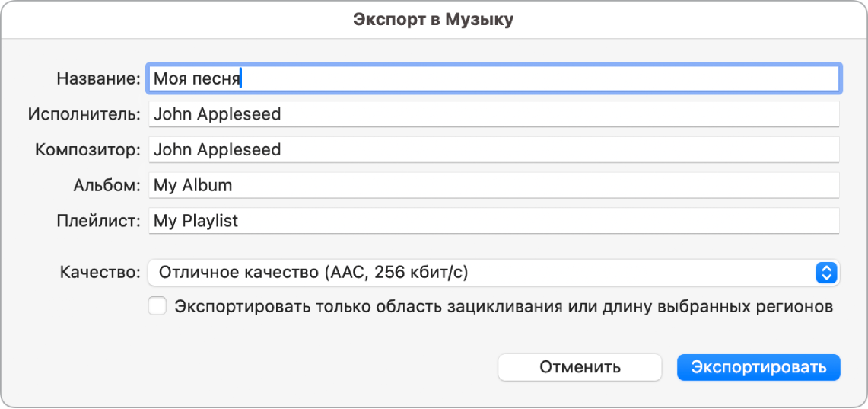Focus the Исполнитель text field
Image resolution: width=868 pixels, height=409 pixels.
494,114
